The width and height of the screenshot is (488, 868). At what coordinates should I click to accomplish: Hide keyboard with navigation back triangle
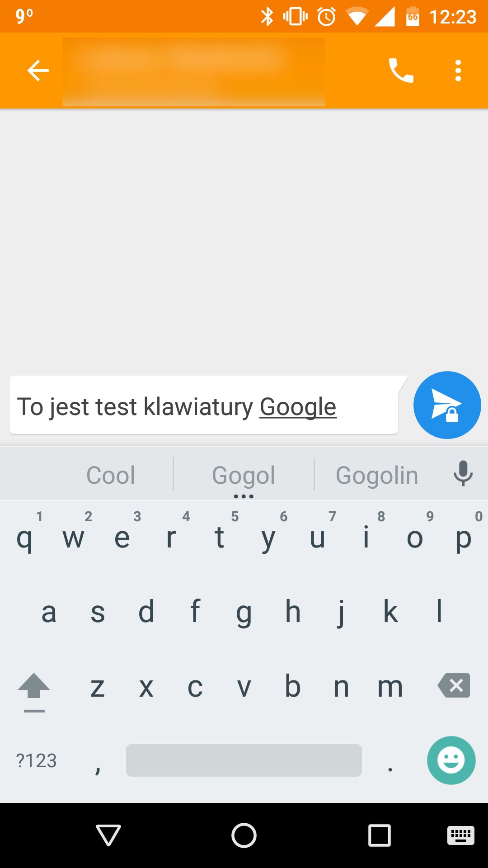[108, 835]
